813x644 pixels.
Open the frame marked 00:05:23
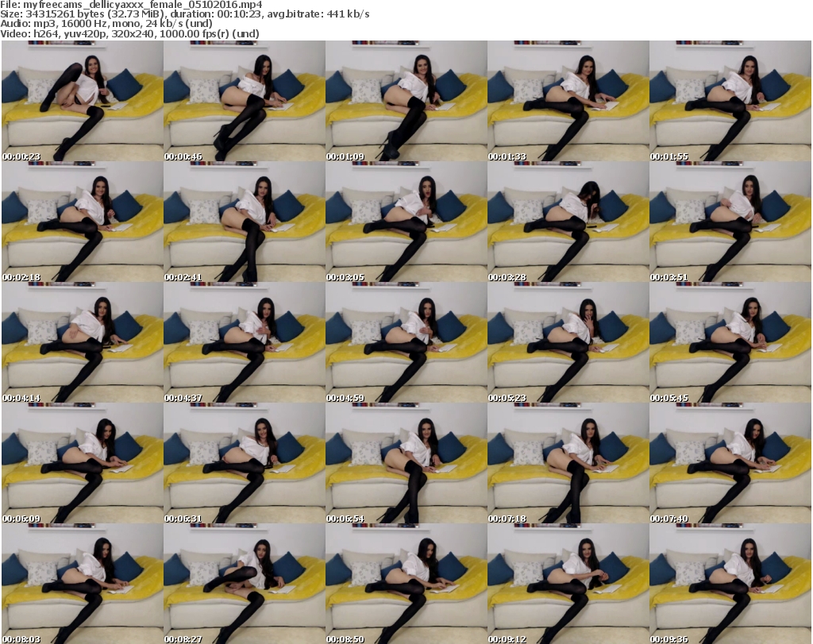(x=568, y=343)
